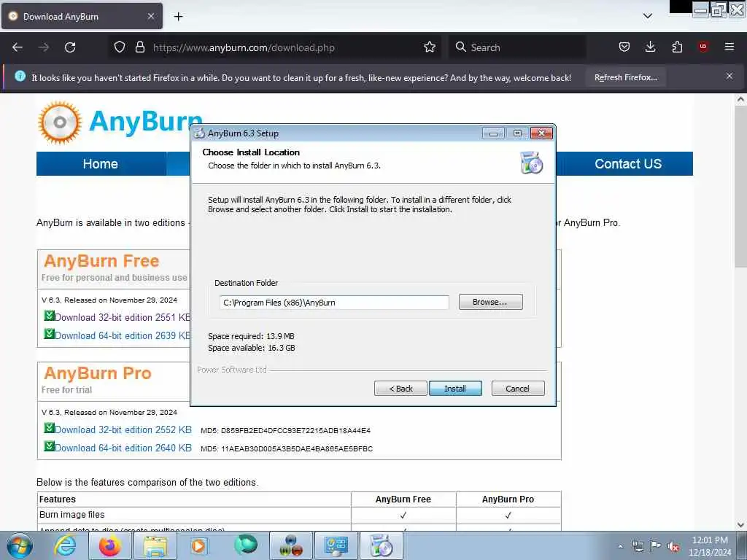Open the Browse... folder picker
The image size is (747, 560).
point(490,302)
